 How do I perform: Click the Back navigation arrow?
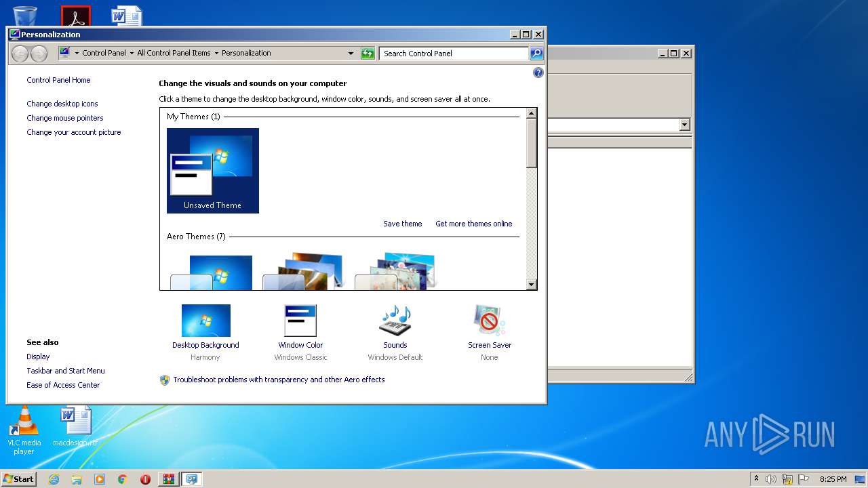(x=20, y=53)
